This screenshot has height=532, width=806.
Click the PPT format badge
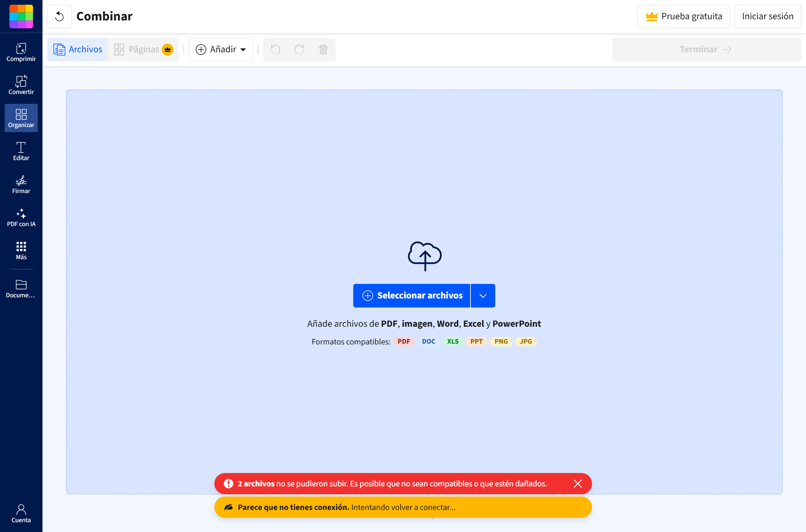(x=476, y=342)
